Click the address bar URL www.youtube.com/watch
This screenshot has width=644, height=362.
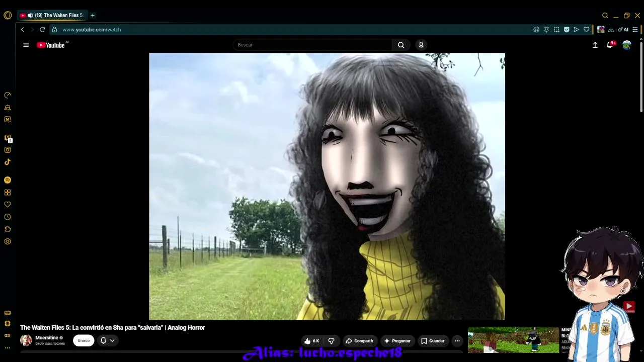click(92, 30)
